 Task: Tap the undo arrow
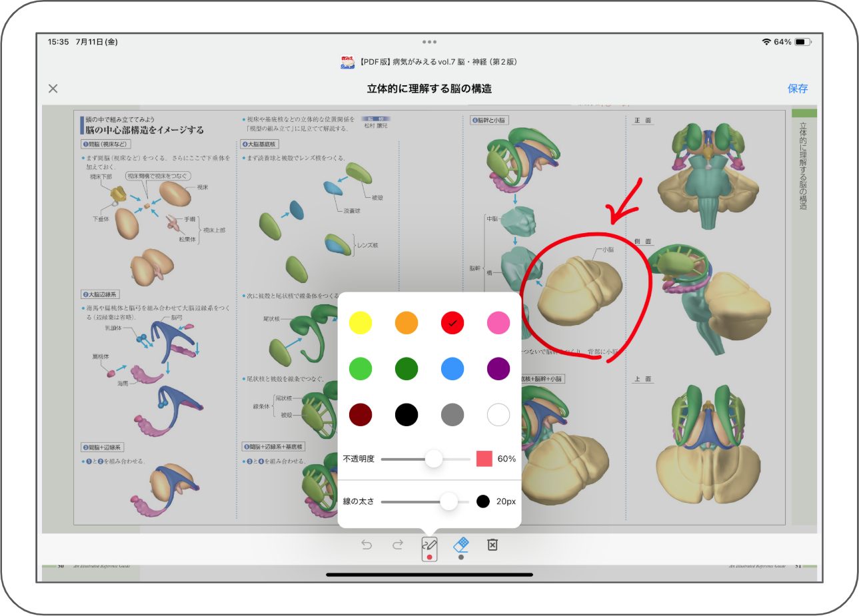pyautogui.click(x=367, y=545)
